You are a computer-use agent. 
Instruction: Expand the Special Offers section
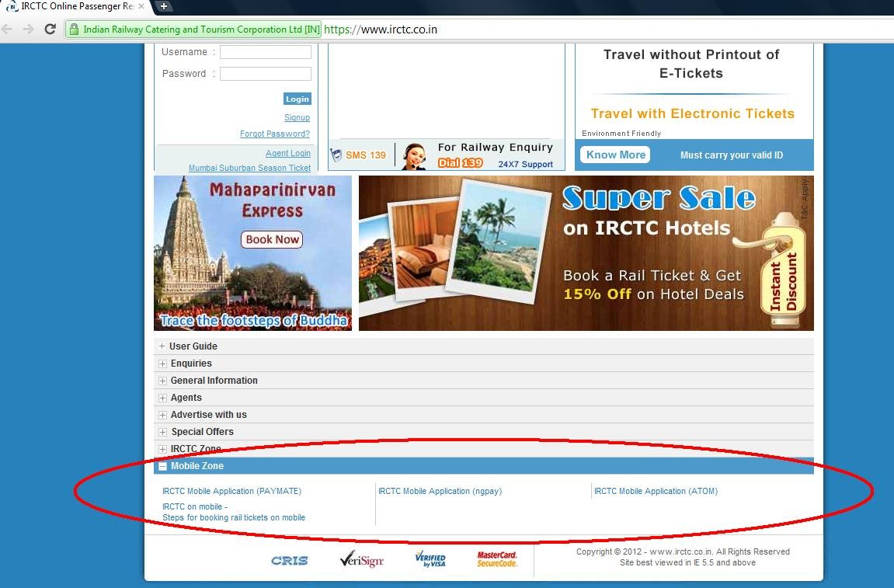[x=162, y=432]
